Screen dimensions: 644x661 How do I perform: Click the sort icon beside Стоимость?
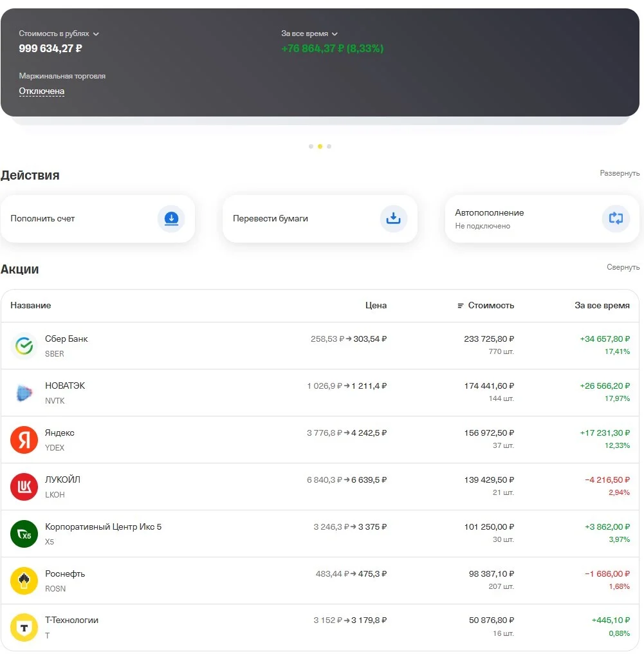(x=461, y=306)
